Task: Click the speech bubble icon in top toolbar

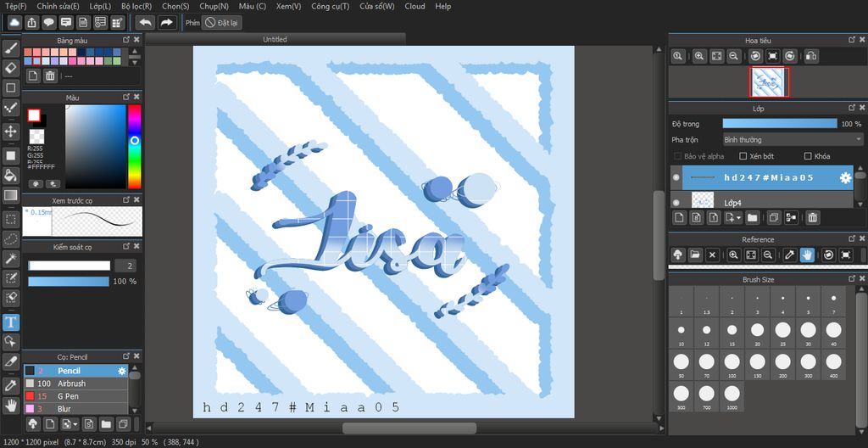Action: 48,22
